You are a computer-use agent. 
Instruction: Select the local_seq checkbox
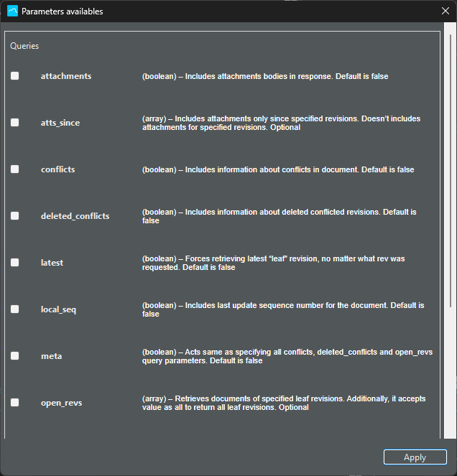click(15, 309)
